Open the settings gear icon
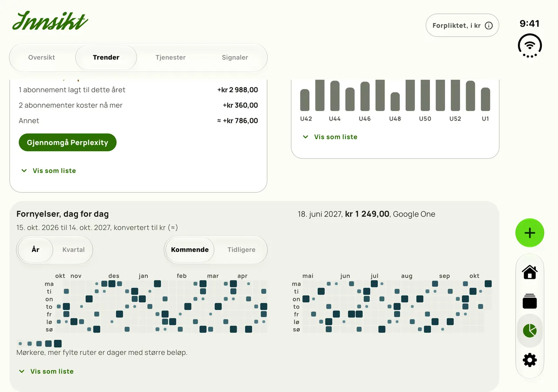The image size is (558, 392). [x=530, y=360]
